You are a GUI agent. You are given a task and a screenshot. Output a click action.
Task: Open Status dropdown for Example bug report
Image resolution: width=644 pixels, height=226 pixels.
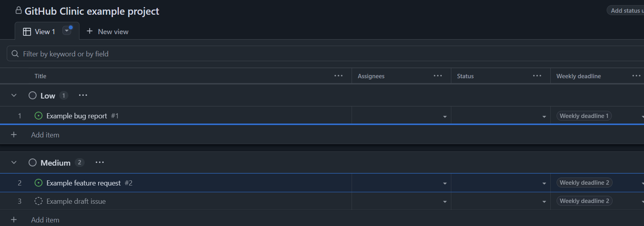point(544,117)
